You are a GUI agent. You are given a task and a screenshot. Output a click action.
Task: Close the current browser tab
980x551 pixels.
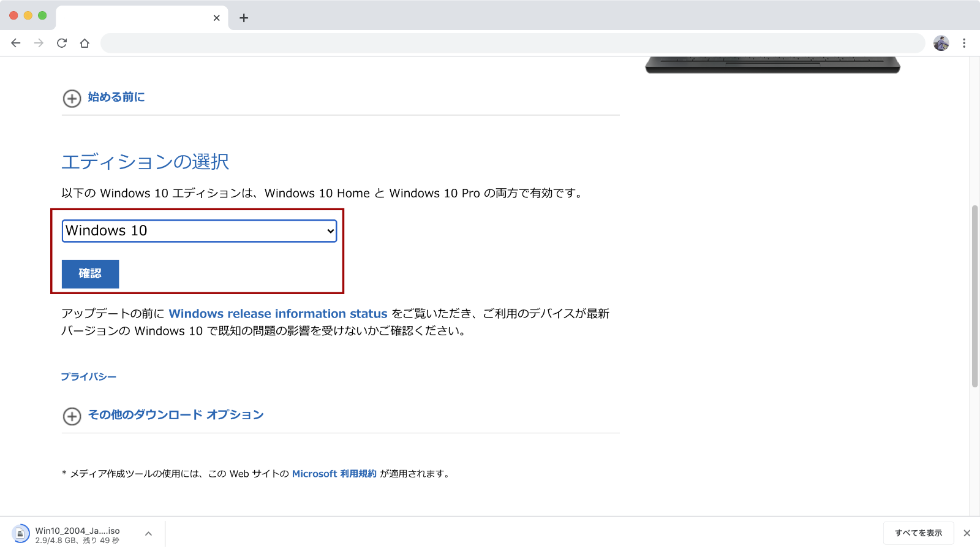216,18
